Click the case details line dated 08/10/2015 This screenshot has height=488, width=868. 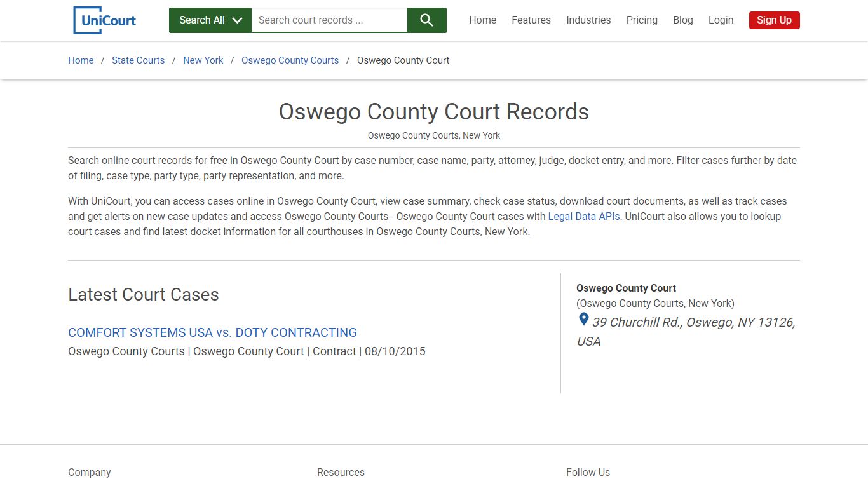click(x=247, y=351)
